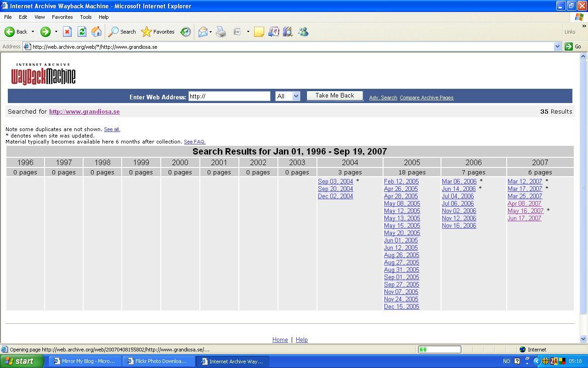Expand the address bar dropdown
Image resolution: width=588 pixels, height=368 pixels.
click(x=557, y=46)
